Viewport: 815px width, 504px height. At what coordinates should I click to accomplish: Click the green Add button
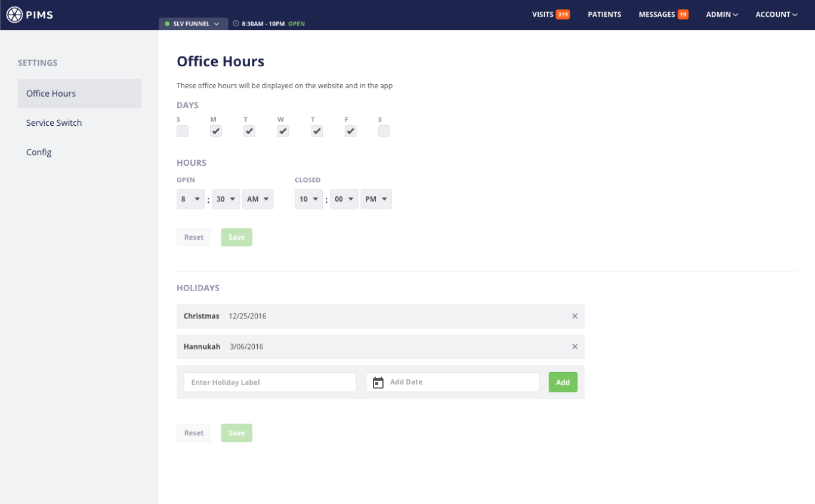pos(563,382)
